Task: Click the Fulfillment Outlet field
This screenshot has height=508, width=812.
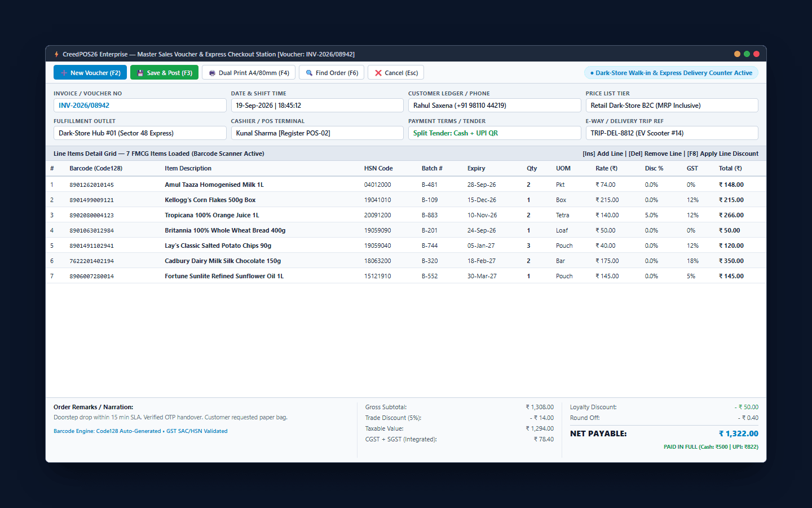Action: [140, 133]
